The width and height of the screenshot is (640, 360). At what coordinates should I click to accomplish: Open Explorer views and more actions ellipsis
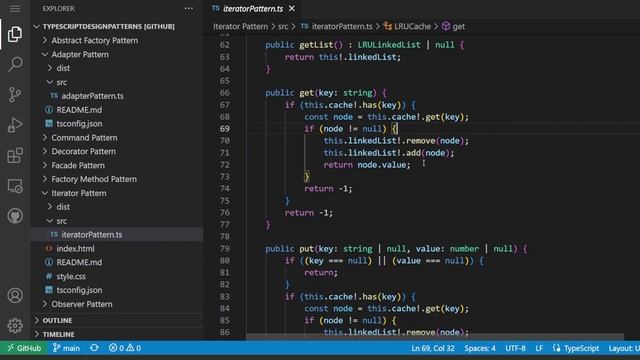point(189,9)
